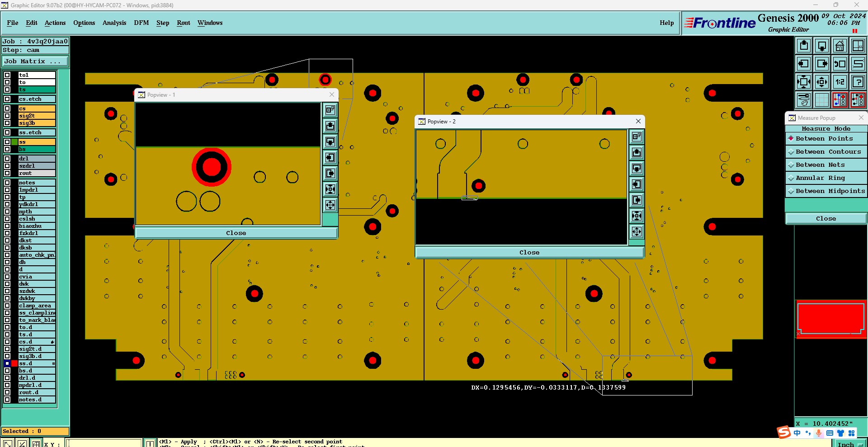Viewport: 868px width, 447px height.
Task: Click the previous view (undo zoom) icon
Action: tap(840, 64)
